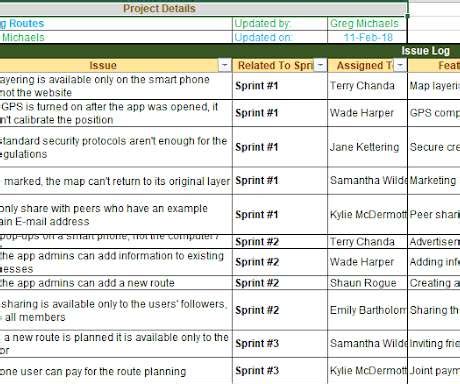Select Terry Chanda cell in Map layering row

point(367,86)
